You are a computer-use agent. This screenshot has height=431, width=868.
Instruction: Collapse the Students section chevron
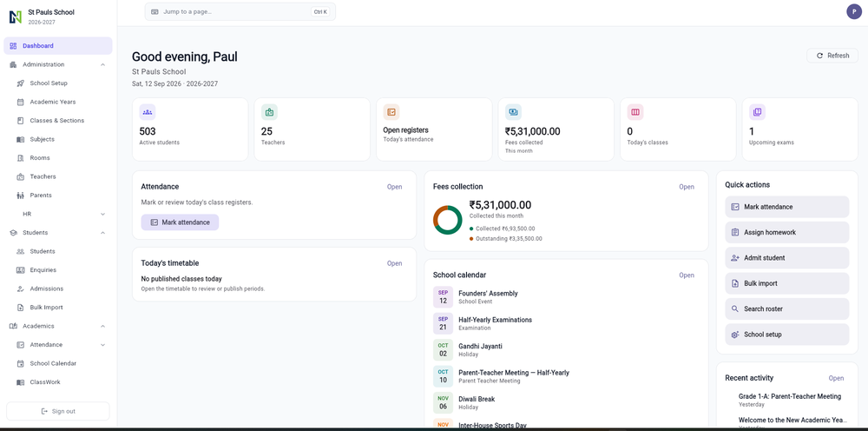coord(103,233)
